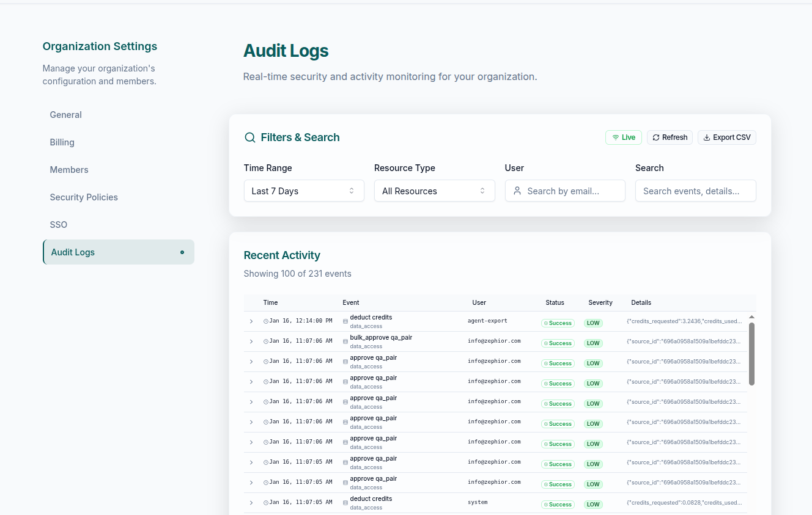
Task: Click the scroll-up arrow of the activity table
Action: click(751, 317)
